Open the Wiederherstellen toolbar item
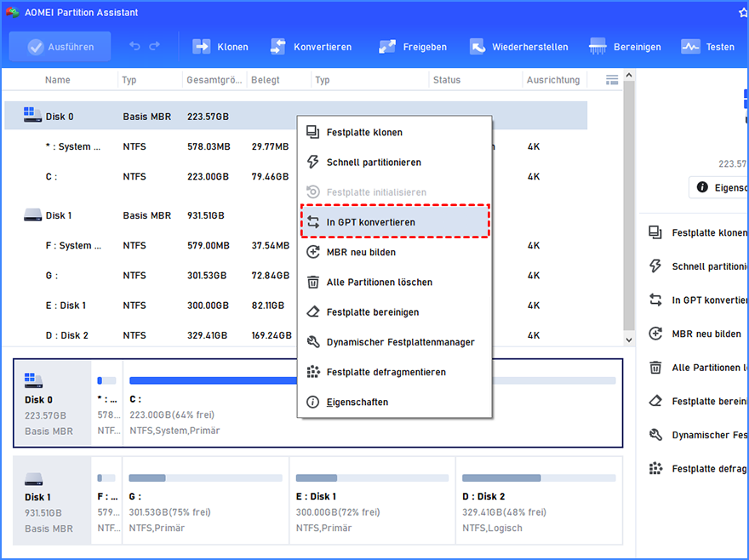 518,47
